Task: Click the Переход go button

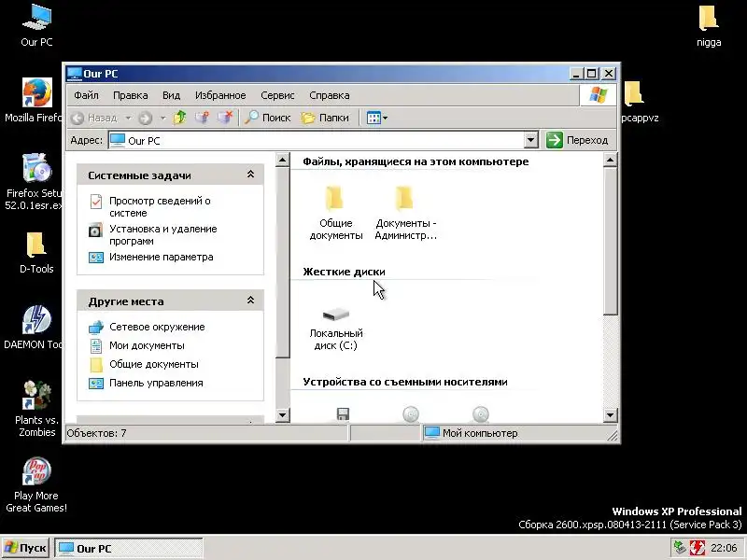Action: (577, 141)
